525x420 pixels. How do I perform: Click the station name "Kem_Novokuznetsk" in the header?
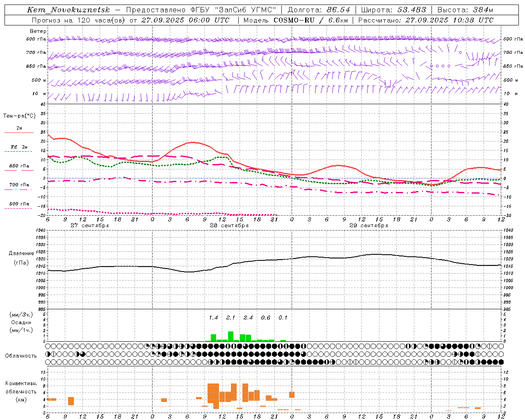(68, 10)
